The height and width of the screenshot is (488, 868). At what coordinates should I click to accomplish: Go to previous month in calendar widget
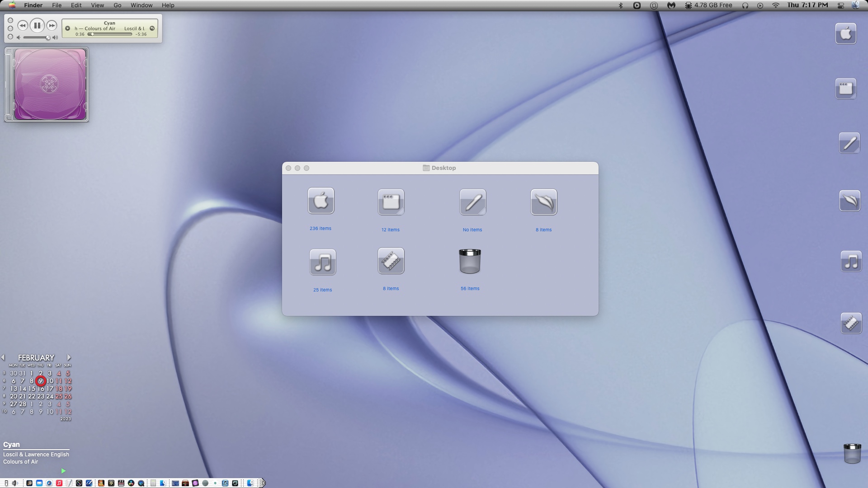click(x=3, y=357)
